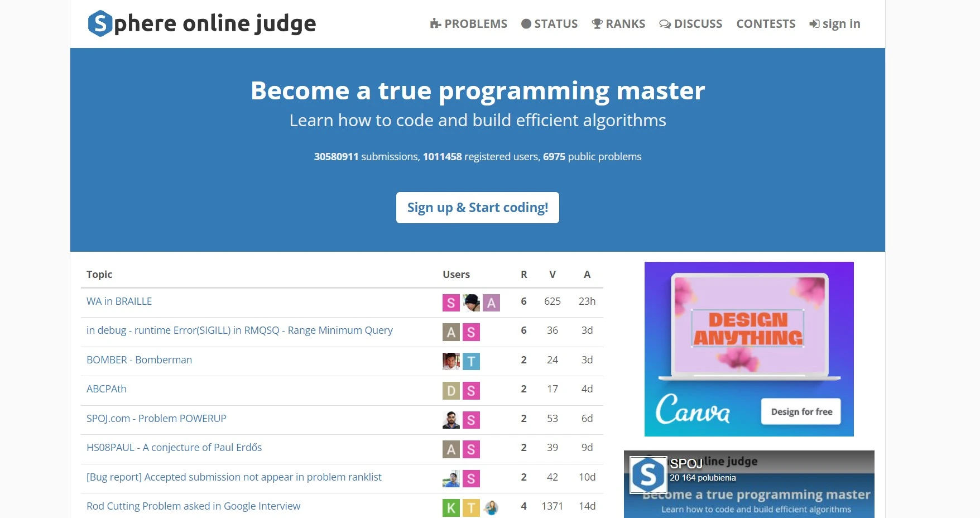Image resolution: width=980 pixels, height=518 pixels.
Task: Click brown A avatar in RMQSQ row
Action: 451,332
